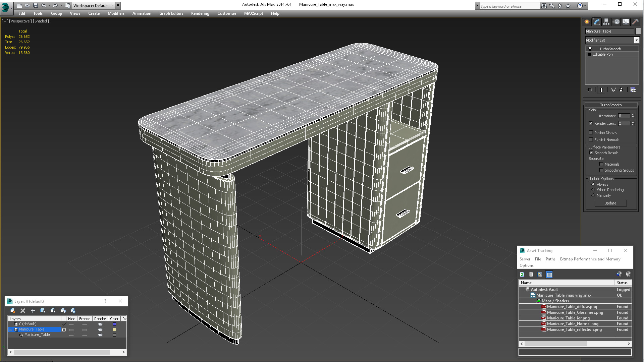Click Configure Modifier Sets icon

tap(633, 90)
